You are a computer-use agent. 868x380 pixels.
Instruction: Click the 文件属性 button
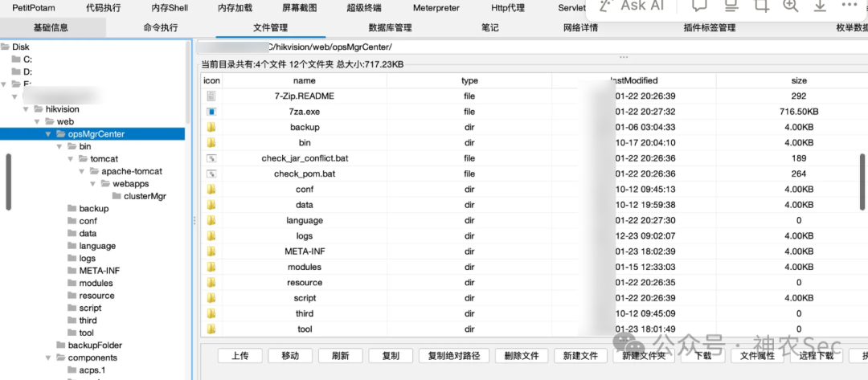757,356
